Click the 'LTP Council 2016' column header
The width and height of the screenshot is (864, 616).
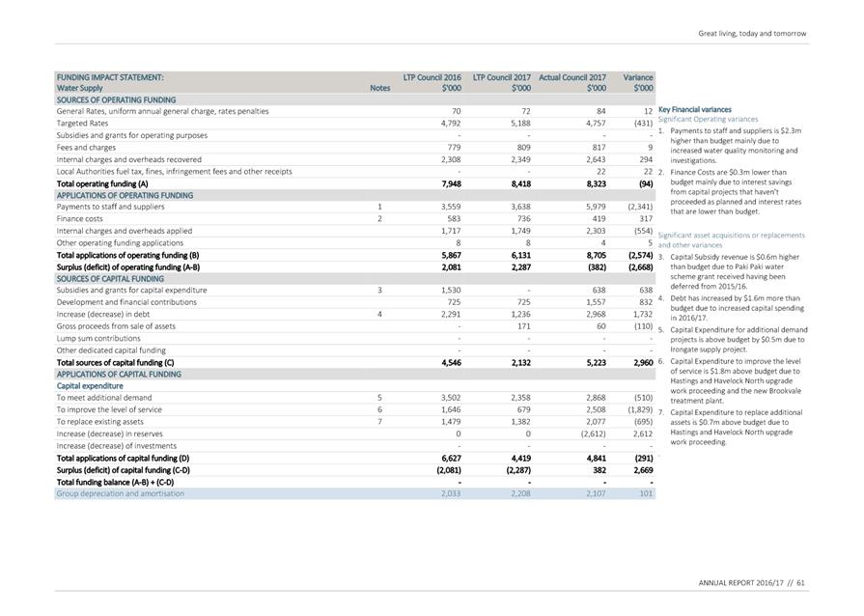[432, 77]
